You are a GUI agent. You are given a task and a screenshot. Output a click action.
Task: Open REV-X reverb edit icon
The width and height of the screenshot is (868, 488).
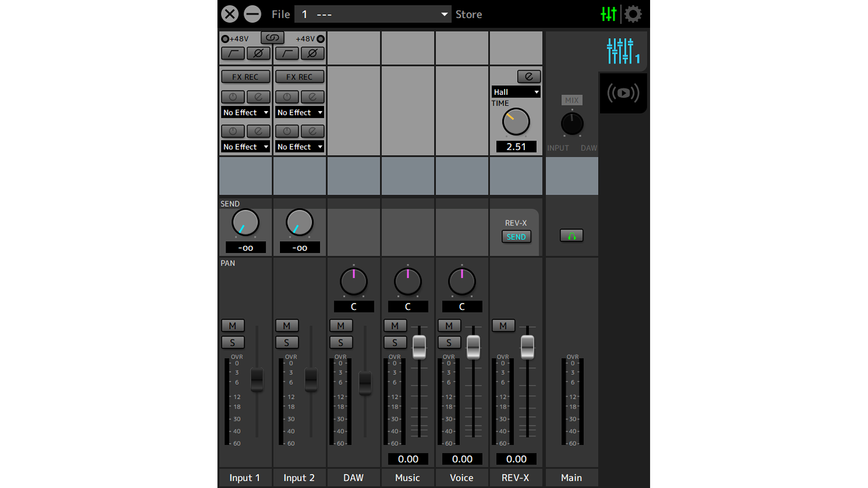click(528, 76)
